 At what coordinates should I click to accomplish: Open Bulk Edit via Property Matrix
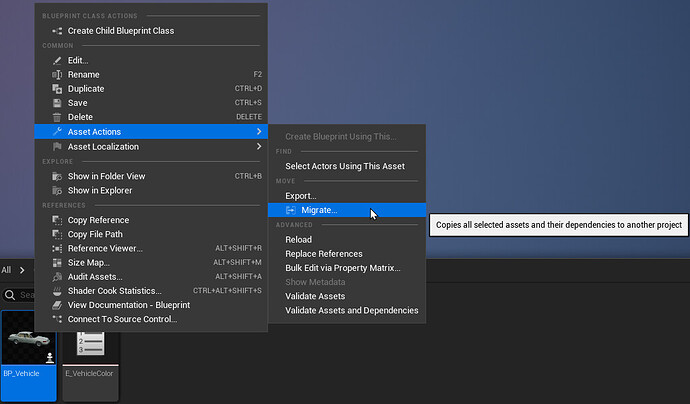[342, 268]
